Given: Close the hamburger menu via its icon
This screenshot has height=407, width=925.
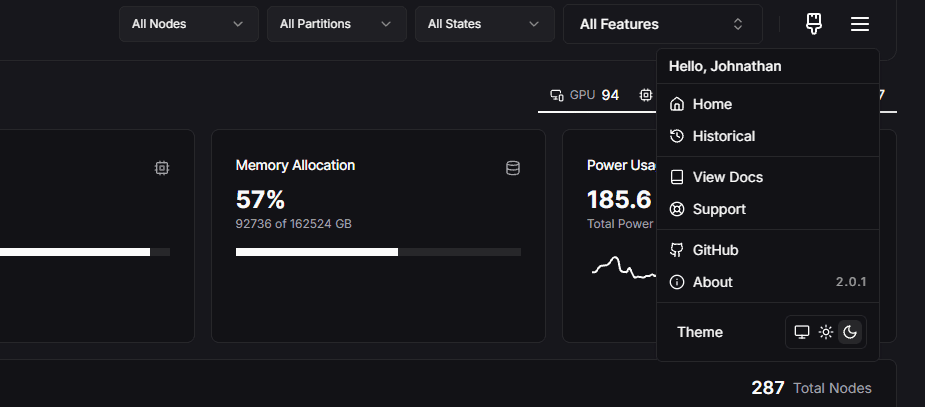Looking at the screenshot, I should (x=860, y=24).
